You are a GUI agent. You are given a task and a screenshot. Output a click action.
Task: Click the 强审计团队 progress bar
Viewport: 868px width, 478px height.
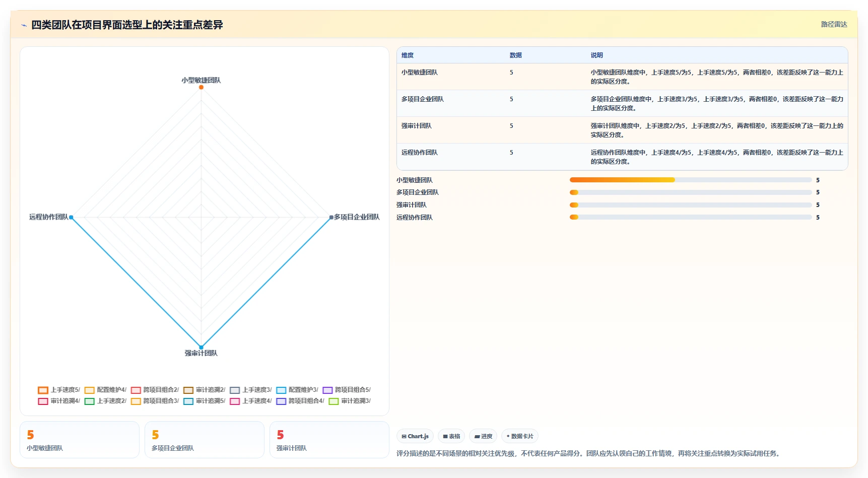point(691,205)
